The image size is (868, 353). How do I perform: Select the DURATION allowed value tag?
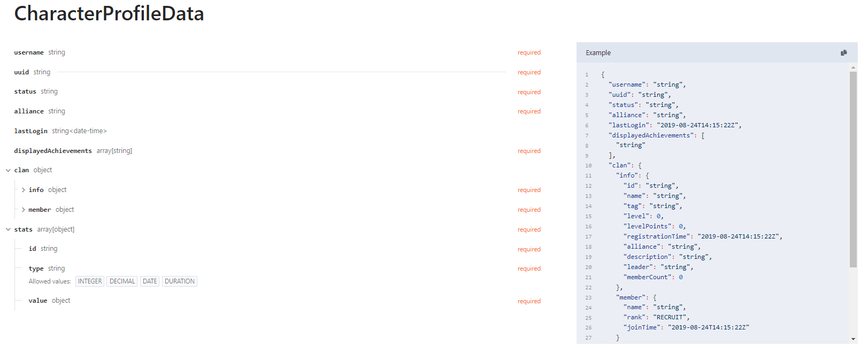tap(180, 281)
